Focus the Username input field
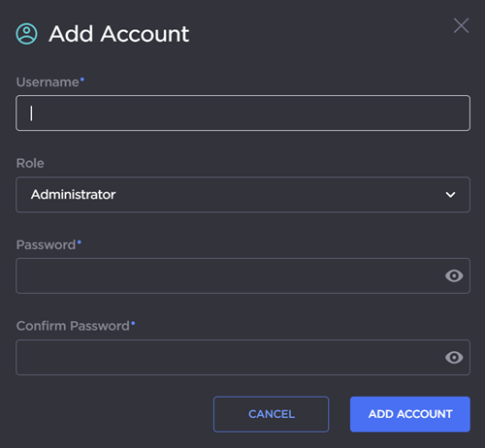 click(x=242, y=113)
